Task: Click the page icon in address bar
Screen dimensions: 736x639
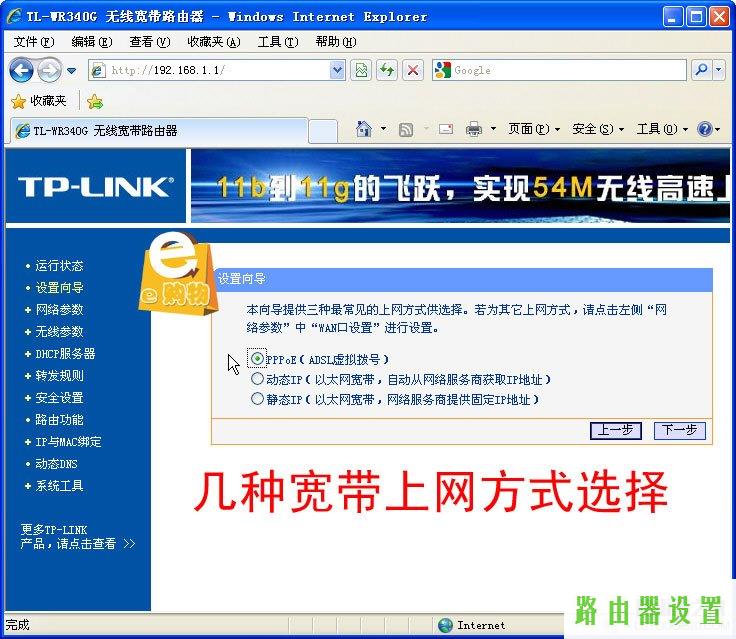Action: coord(98,70)
